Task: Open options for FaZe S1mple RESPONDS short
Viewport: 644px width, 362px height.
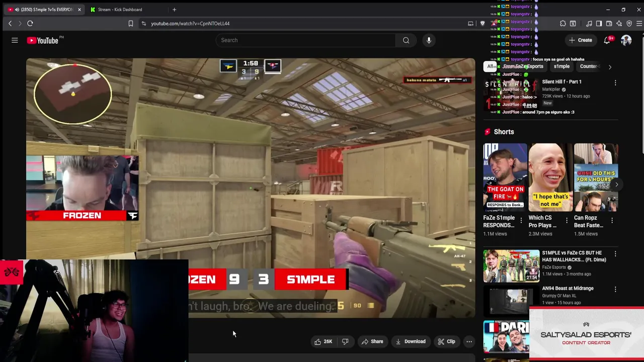Action: [521, 220]
